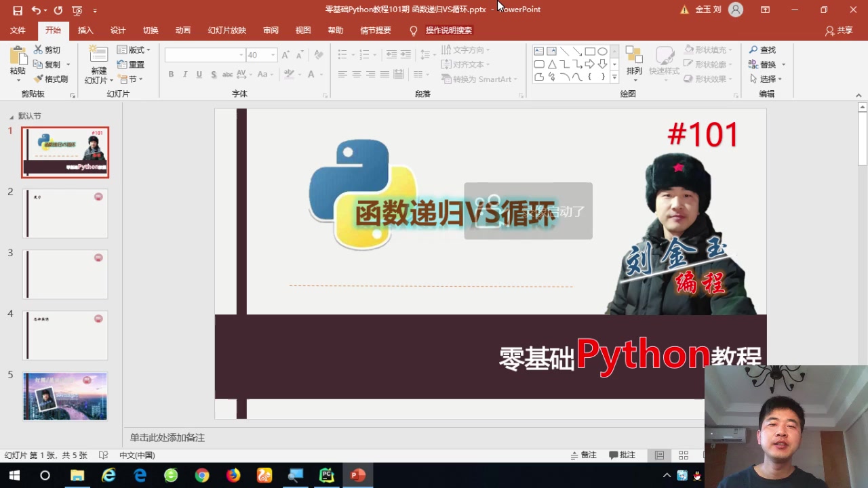Screen dimensions: 868x488
Task: Toggle Strikethrough (abc) formatting
Action: coord(228,75)
